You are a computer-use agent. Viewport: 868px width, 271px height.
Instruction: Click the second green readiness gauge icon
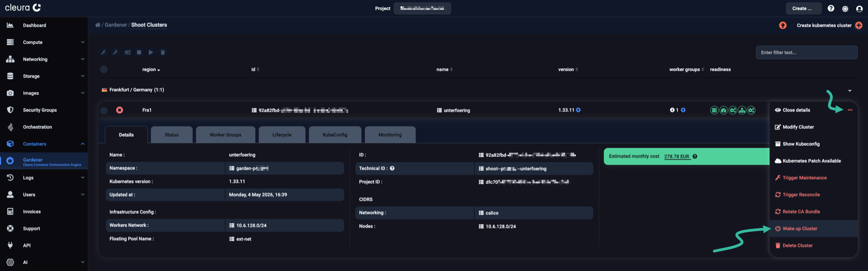723,110
